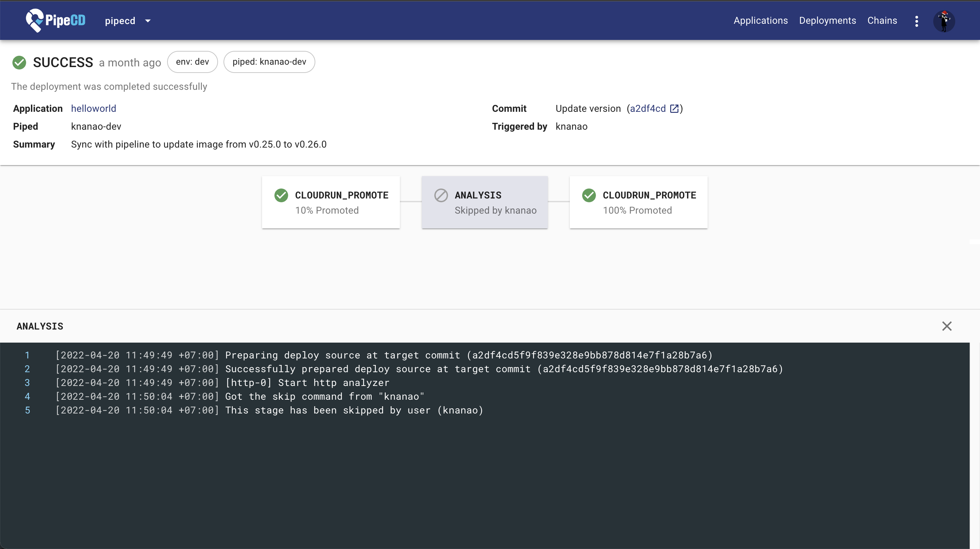This screenshot has width=980, height=549.
Task: Click the check icon on 10% Promoted stage
Action: click(x=281, y=195)
